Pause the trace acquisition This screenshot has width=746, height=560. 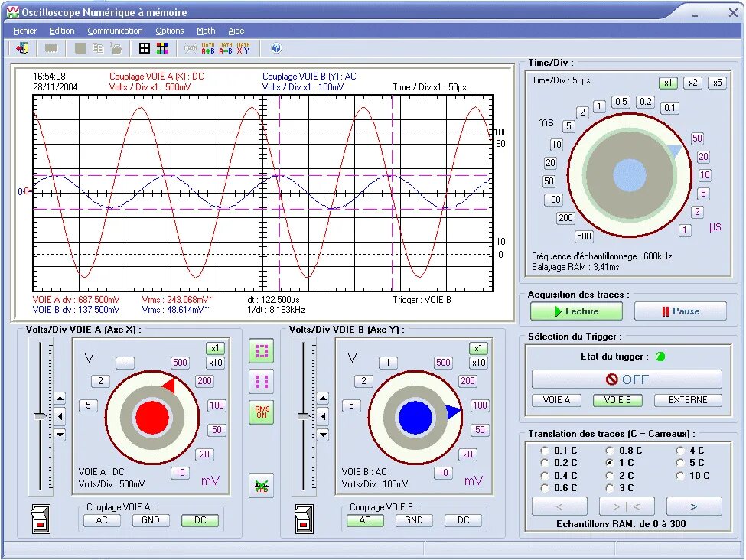[680, 311]
